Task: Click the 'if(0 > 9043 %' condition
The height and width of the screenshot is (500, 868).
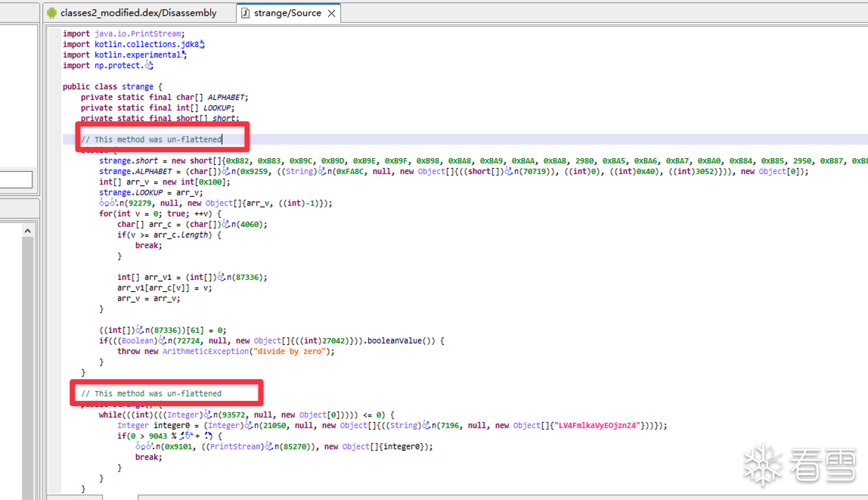Action: [x=169, y=436]
